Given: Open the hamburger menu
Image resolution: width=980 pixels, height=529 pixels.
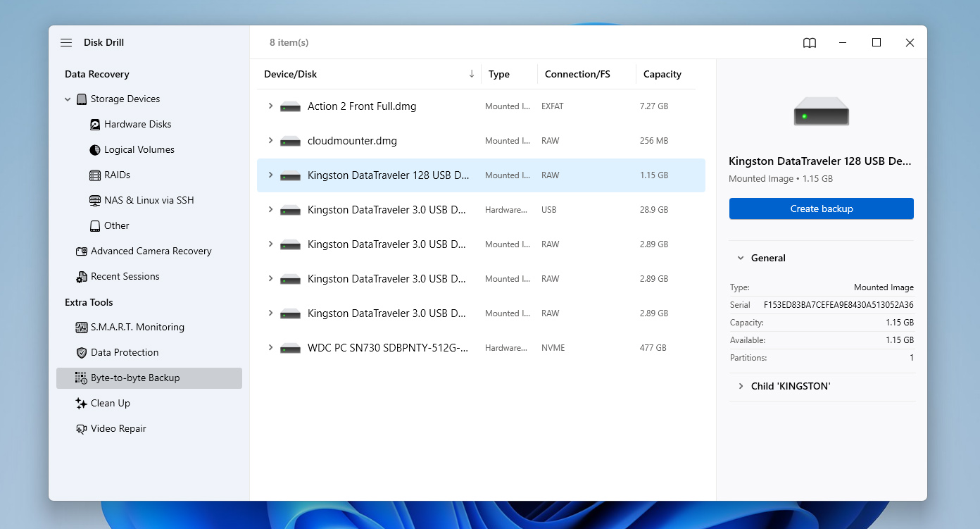Looking at the screenshot, I should coord(65,42).
